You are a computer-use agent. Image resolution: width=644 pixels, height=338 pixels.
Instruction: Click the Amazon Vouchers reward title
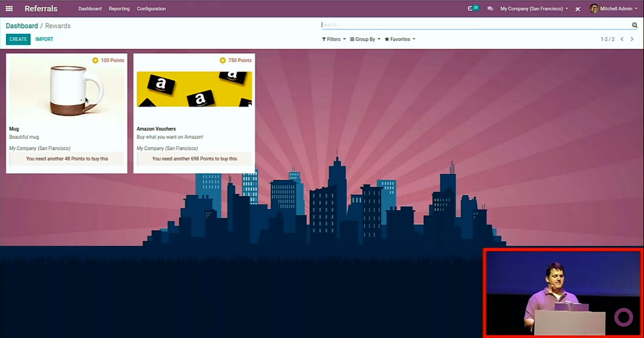pyautogui.click(x=156, y=129)
